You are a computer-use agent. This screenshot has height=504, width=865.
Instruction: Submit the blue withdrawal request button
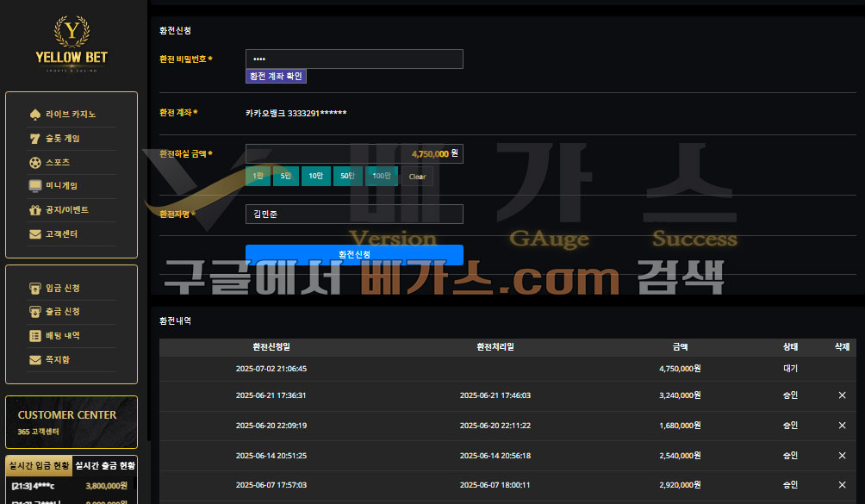click(354, 254)
